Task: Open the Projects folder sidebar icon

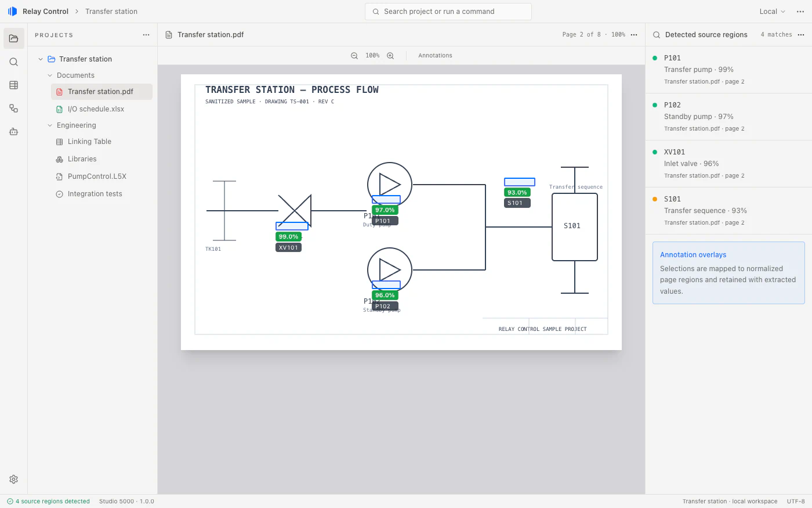Action: pos(14,38)
